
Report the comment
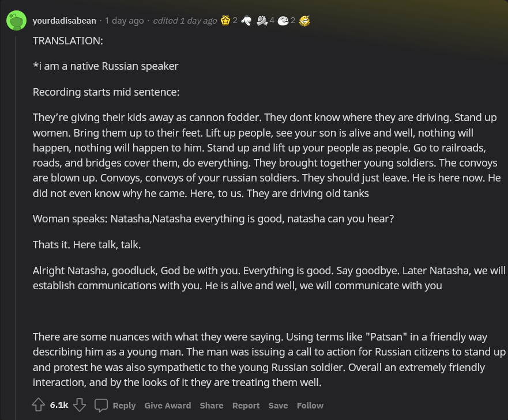pos(246,406)
